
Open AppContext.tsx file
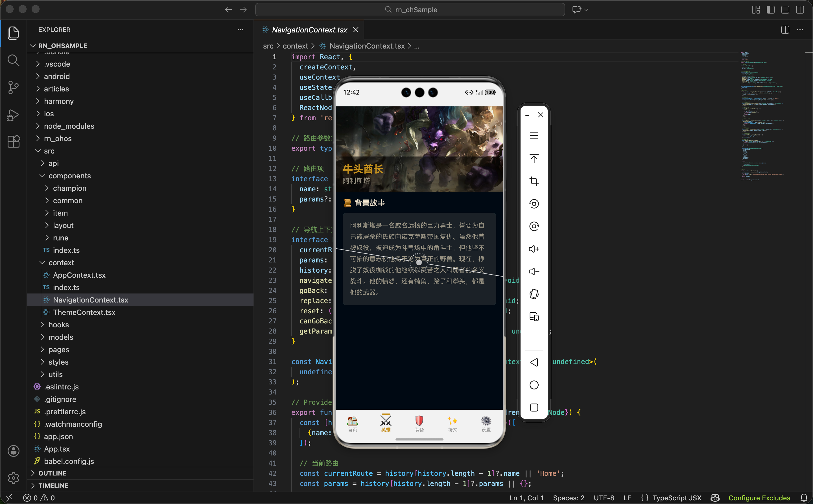(x=140, y=275)
